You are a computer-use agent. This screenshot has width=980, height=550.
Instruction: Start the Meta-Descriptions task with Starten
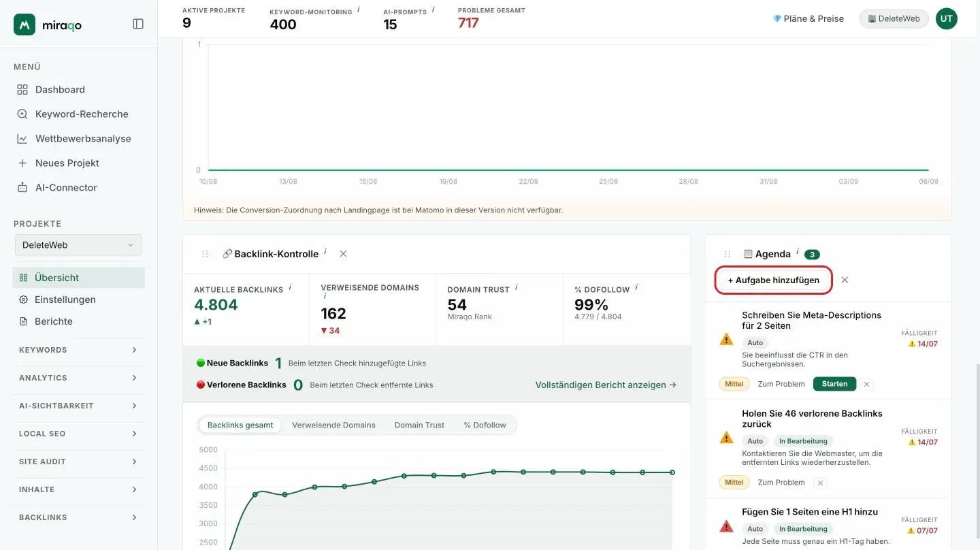pos(834,384)
